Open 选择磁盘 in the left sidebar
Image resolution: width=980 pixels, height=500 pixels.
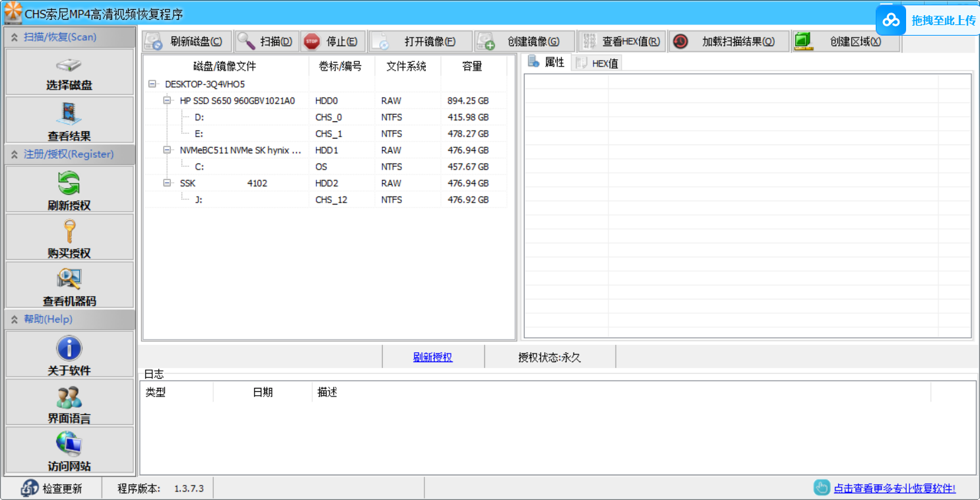[69, 72]
